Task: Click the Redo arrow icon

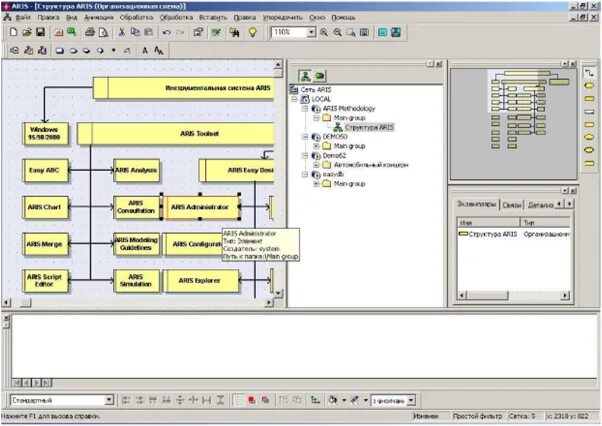Action: point(180,33)
